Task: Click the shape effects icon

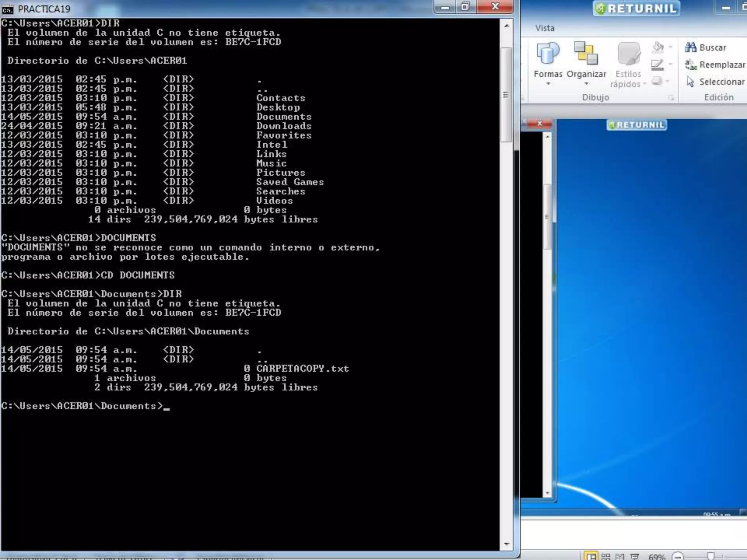Action: [x=657, y=81]
